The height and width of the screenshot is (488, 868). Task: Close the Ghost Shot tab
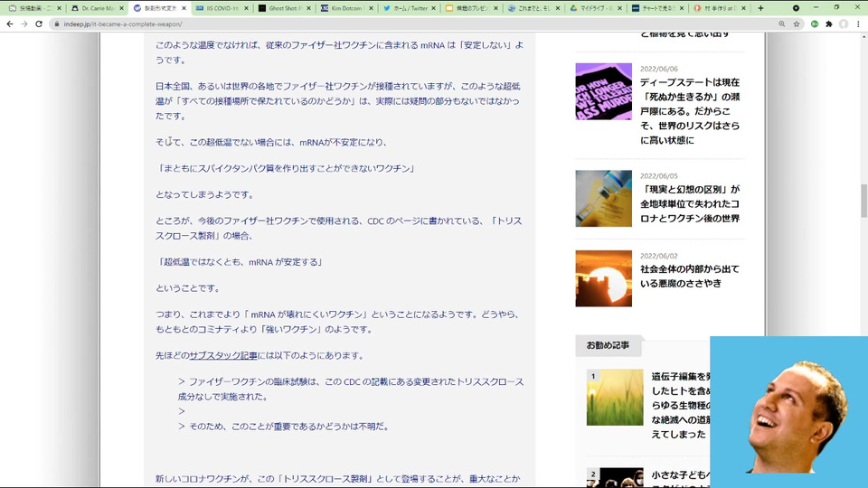309,8
